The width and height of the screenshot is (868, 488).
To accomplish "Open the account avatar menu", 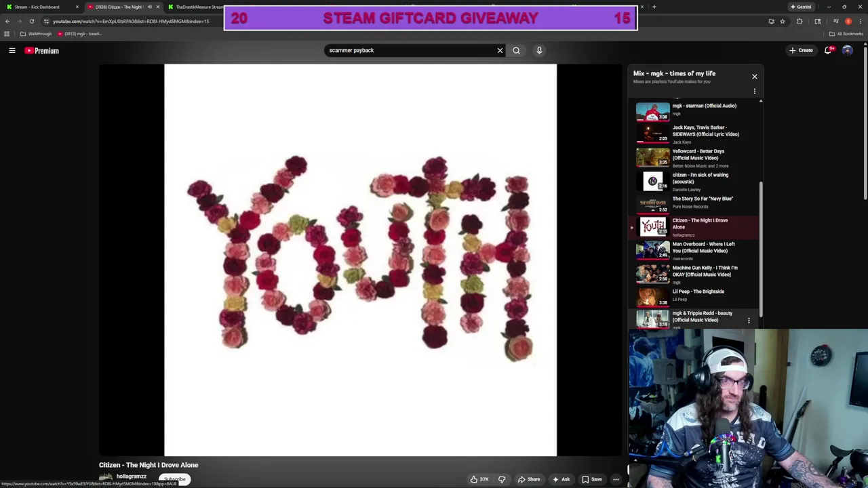I will [x=847, y=50].
